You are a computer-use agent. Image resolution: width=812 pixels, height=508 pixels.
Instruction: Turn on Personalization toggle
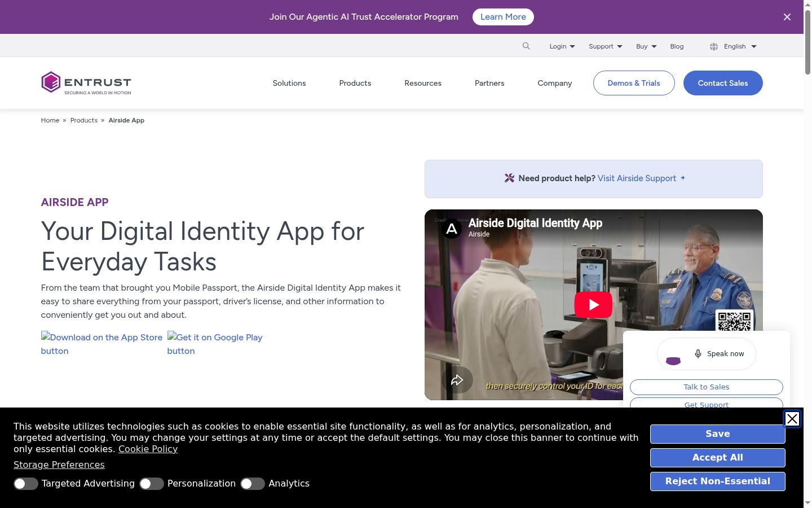[152, 484]
